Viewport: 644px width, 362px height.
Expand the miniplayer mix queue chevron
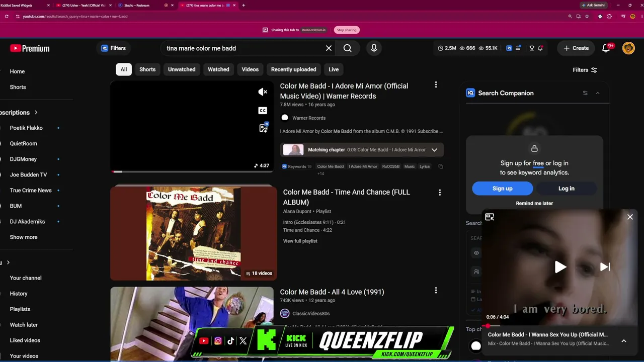624,341
